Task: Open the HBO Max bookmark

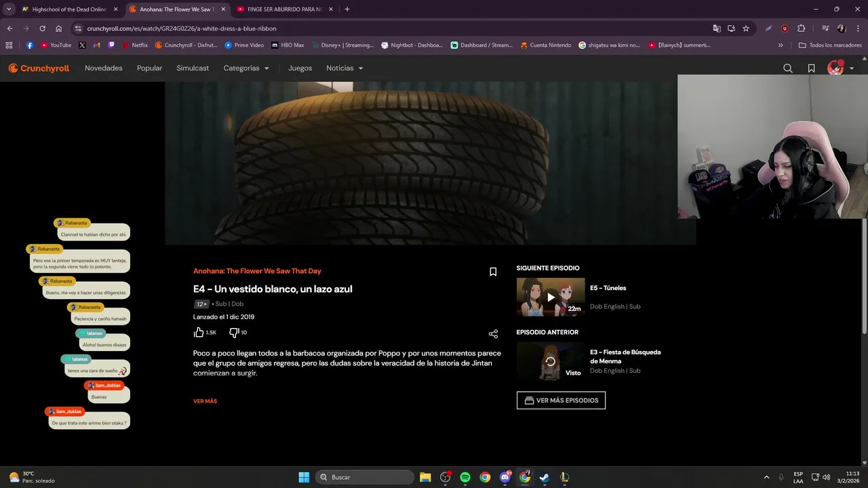Action: pyautogui.click(x=288, y=45)
